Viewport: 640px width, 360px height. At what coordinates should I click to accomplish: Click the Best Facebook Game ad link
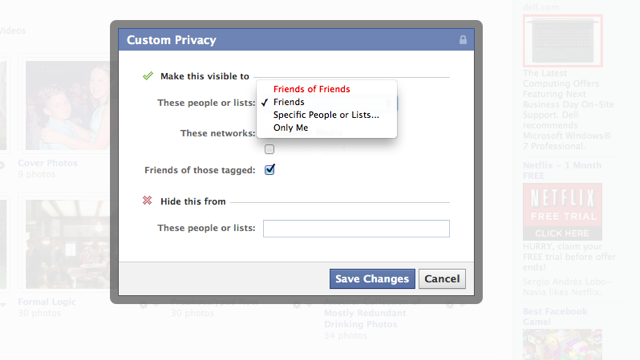click(x=555, y=316)
